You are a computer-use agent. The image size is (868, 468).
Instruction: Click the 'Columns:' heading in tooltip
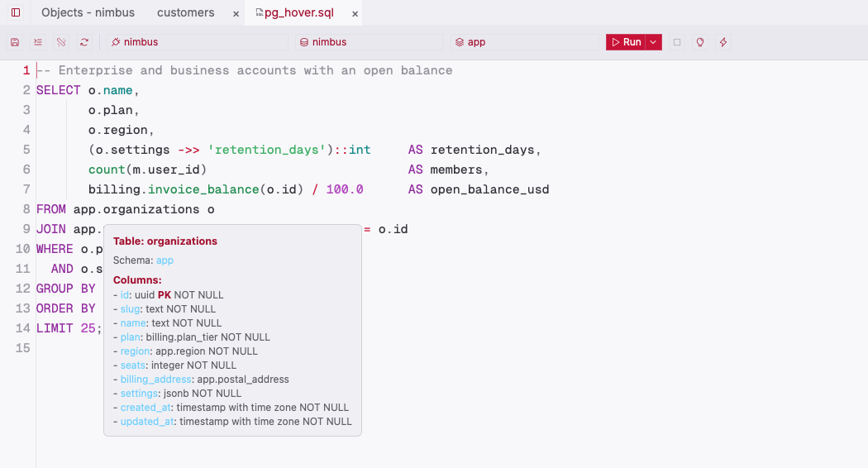tap(137, 279)
